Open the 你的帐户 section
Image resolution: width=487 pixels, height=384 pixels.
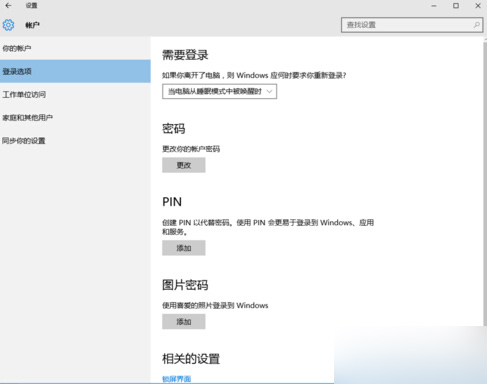(17, 48)
